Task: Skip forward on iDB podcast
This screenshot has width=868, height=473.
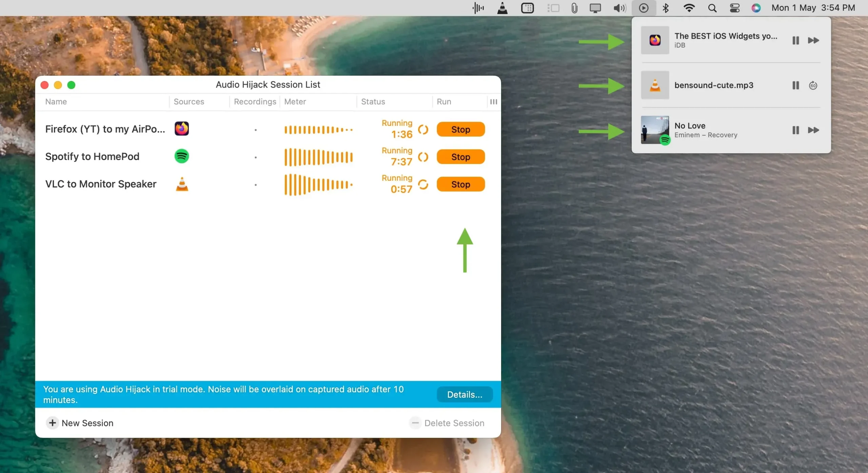Action: pyautogui.click(x=814, y=40)
